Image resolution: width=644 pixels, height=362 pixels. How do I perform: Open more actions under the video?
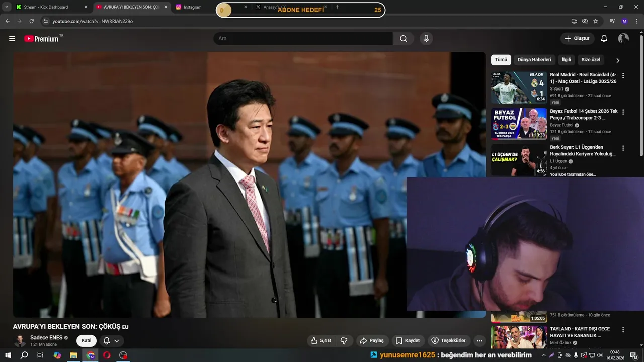tap(479, 341)
